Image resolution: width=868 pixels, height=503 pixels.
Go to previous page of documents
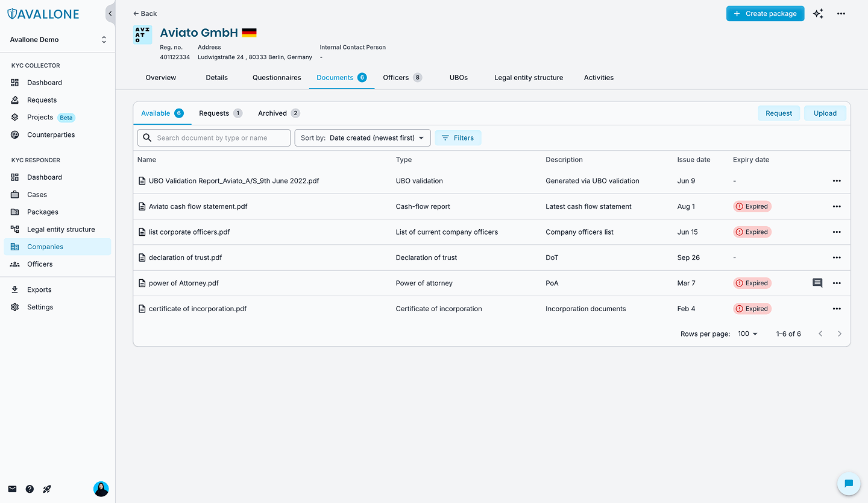(820, 334)
